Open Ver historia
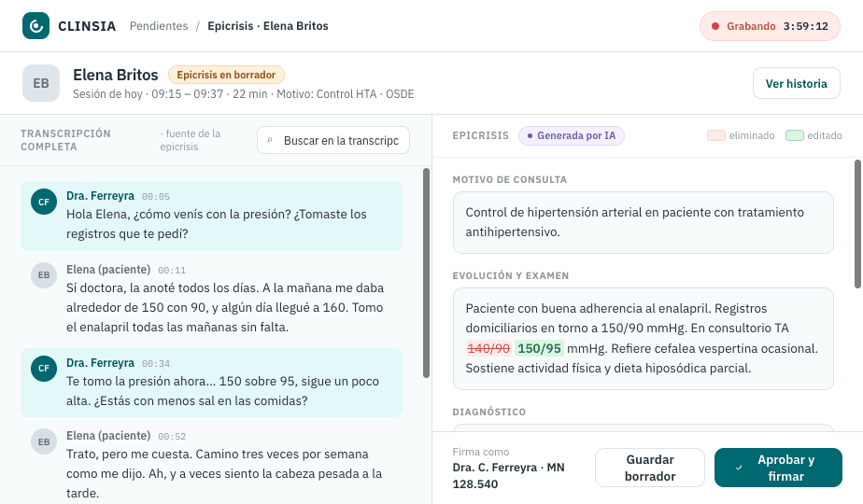This screenshot has width=863, height=504. pyautogui.click(x=796, y=84)
